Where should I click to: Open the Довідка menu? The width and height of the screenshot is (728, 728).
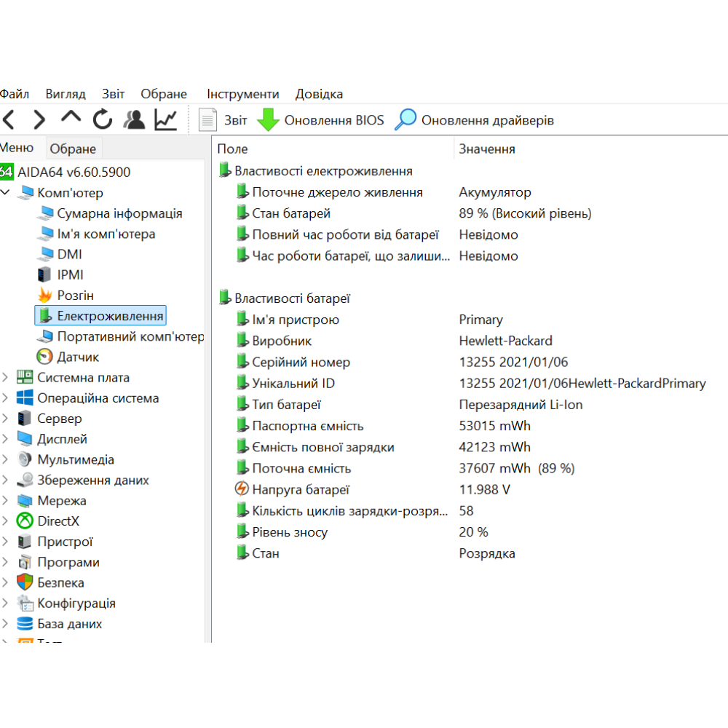coord(319,94)
